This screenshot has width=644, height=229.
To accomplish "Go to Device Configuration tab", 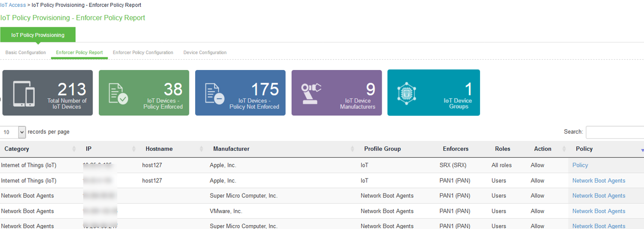I will point(205,53).
